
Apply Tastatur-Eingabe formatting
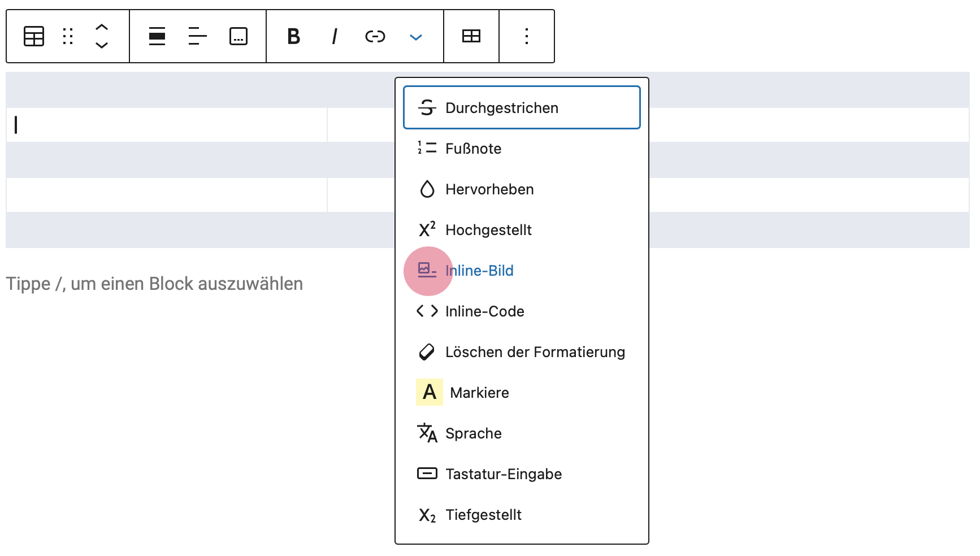tap(522, 474)
